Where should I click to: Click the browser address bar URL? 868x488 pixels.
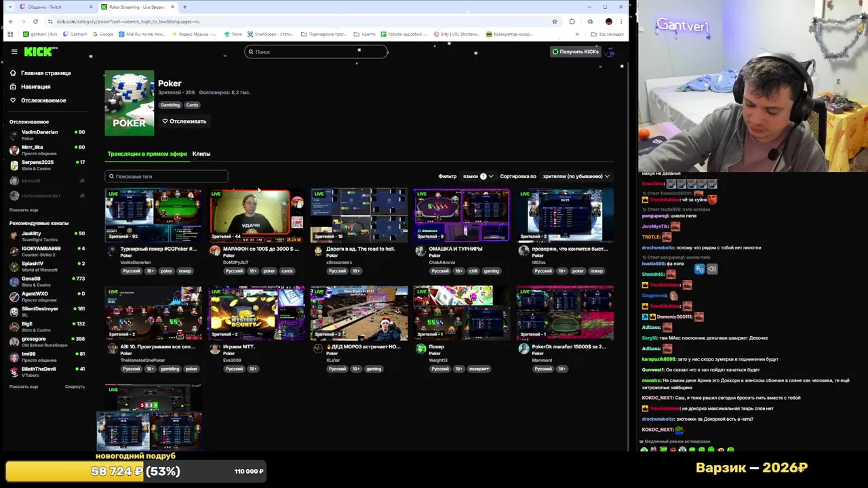point(128,21)
